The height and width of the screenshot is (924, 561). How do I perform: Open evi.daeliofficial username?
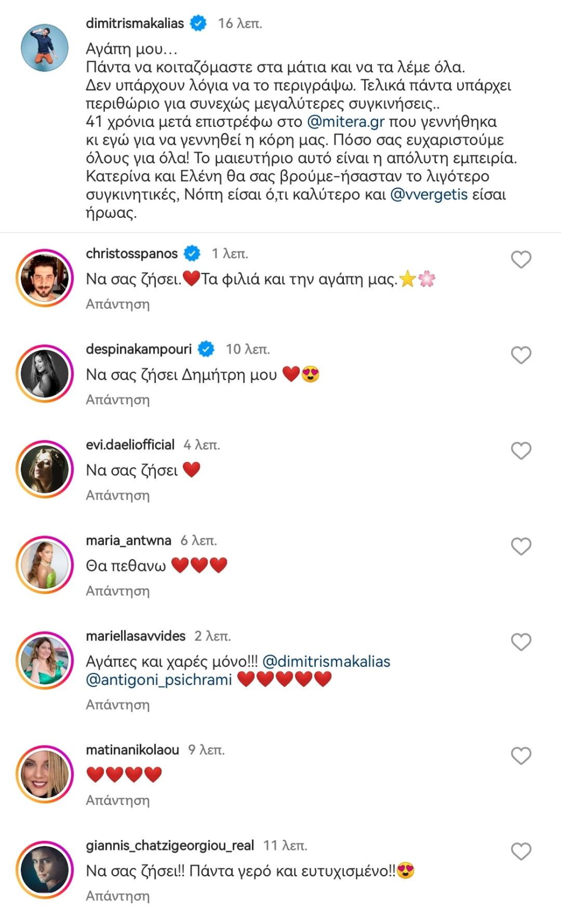130,445
